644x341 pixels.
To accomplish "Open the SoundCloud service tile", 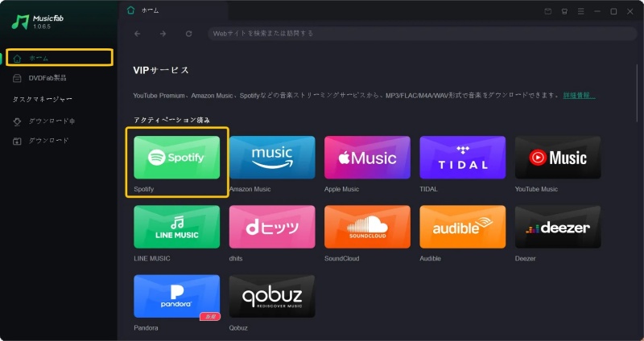I will [x=367, y=227].
